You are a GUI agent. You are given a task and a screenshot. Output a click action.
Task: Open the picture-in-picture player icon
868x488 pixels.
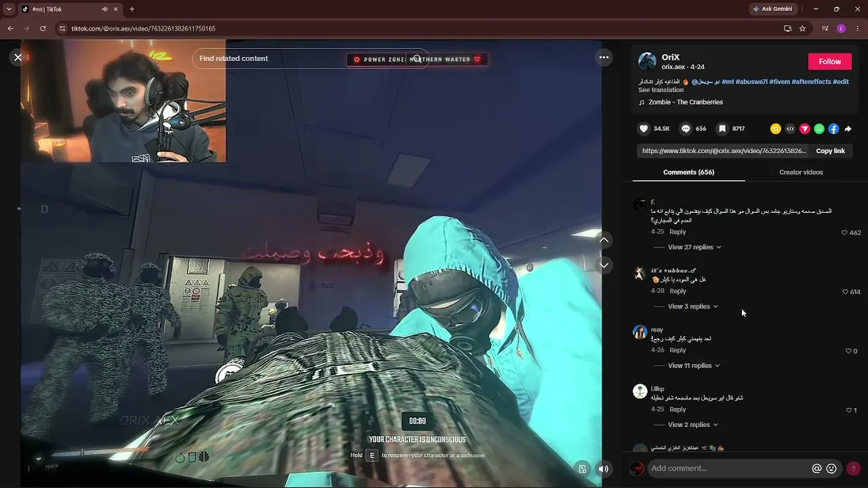point(583,468)
